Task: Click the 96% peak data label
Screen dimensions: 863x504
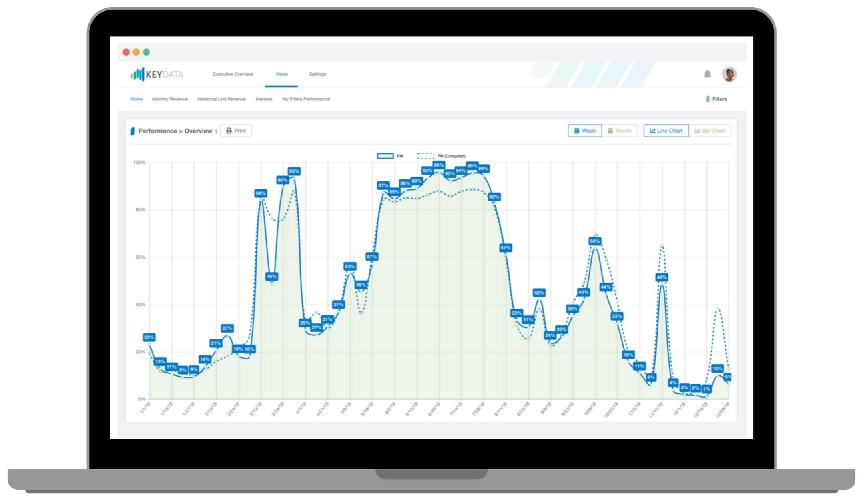Action: (438, 165)
